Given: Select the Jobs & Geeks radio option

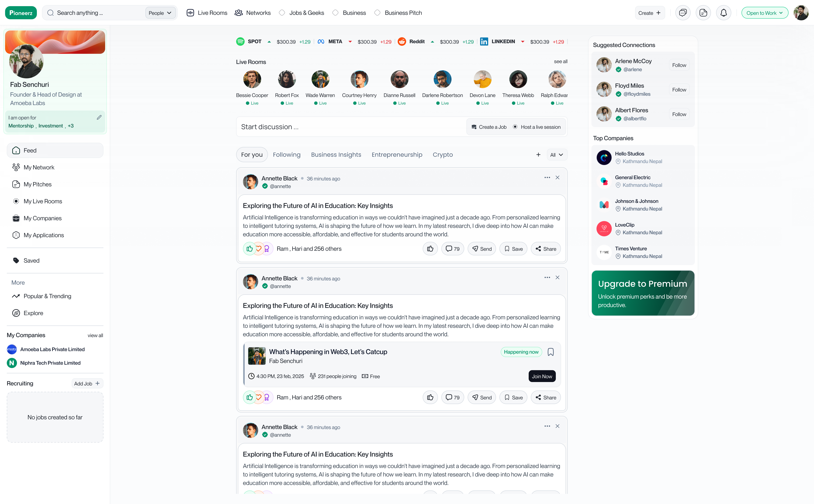Looking at the screenshot, I should (282, 13).
